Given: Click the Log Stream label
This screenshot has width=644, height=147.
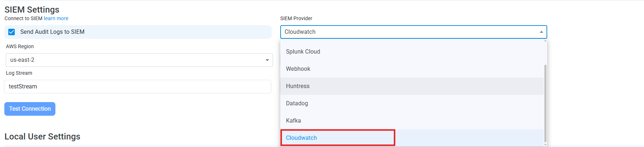Looking at the screenshot, I should coord(19,73).
